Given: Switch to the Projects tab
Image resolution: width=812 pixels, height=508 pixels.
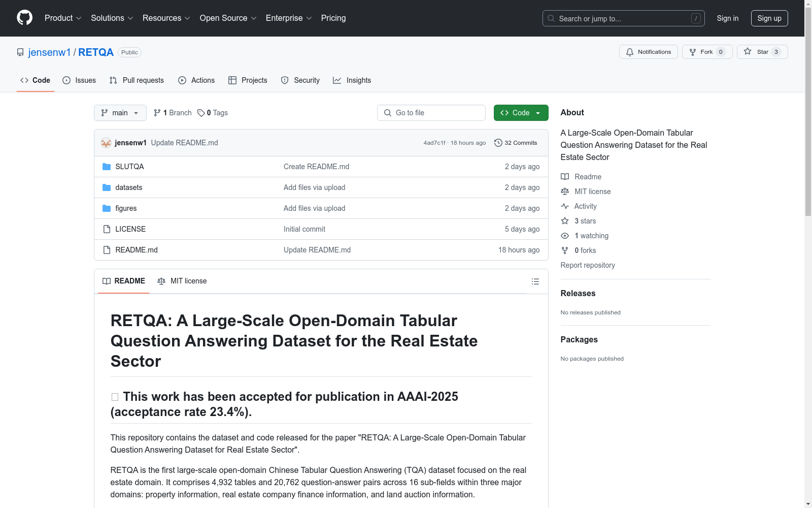Looking at the screenshot, I should click(x=248, y=80).
